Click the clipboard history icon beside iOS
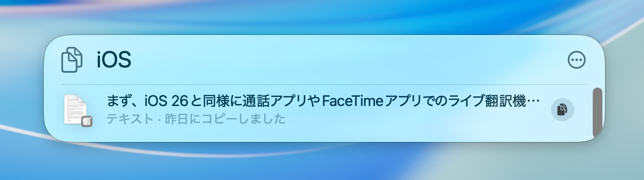 coord(72,60)
